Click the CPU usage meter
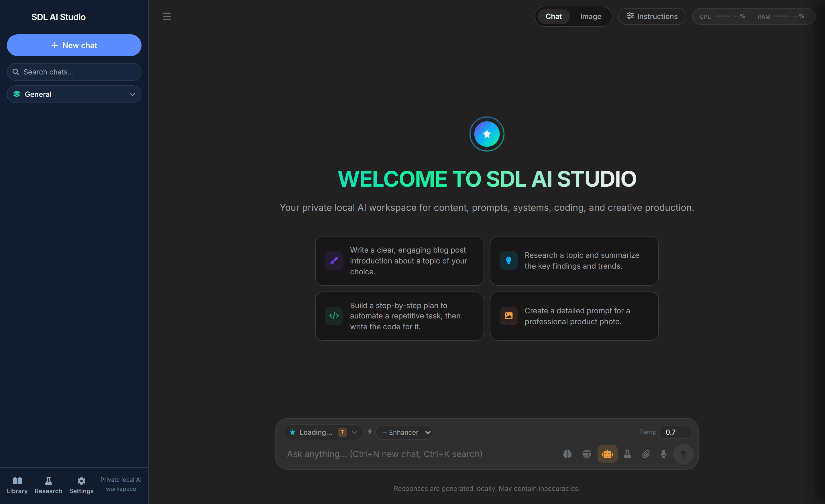 pyautogui.click(x=722, y=16)
